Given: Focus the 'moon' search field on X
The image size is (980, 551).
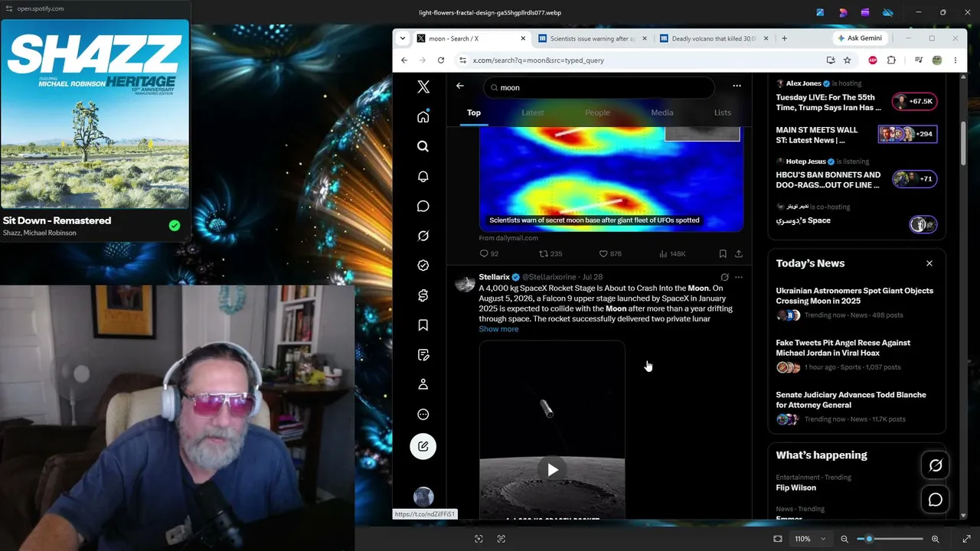Looking at the screenshot, I should (599, 87).
